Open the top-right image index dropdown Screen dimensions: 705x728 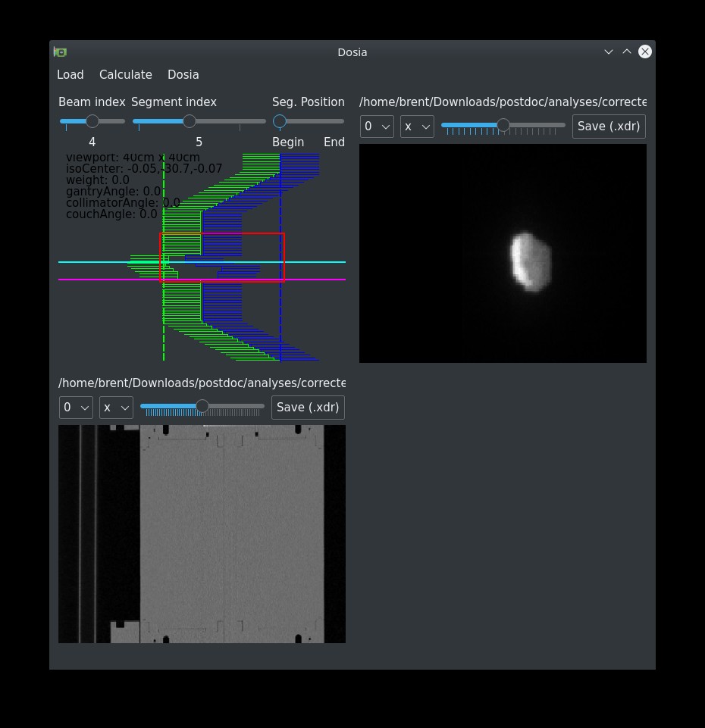377,127
